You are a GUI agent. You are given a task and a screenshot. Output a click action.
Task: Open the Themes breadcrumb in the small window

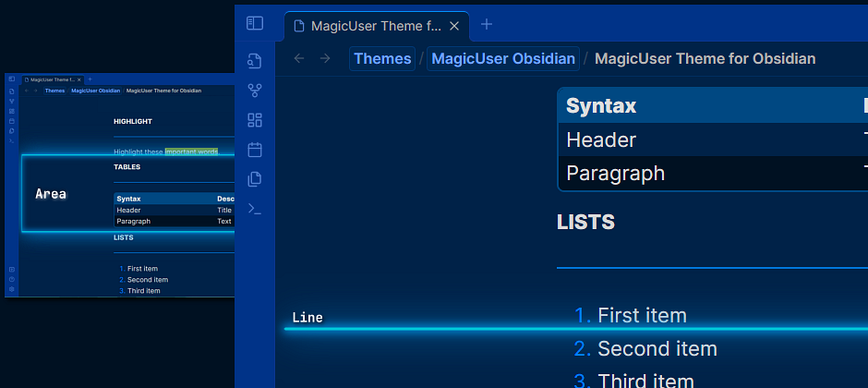pyautogui.click(x=54, y=91)
